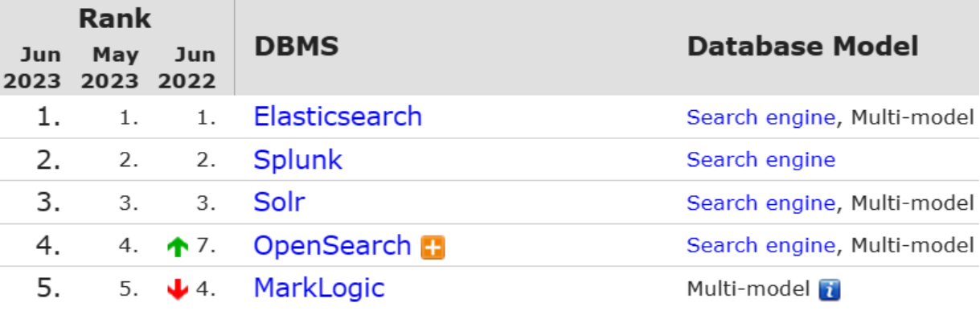Image resolution: width=980 pixels, height=311 pixels.
Task: Open the Elasticsearch DBMS link
Action: [x=338, y=117]
